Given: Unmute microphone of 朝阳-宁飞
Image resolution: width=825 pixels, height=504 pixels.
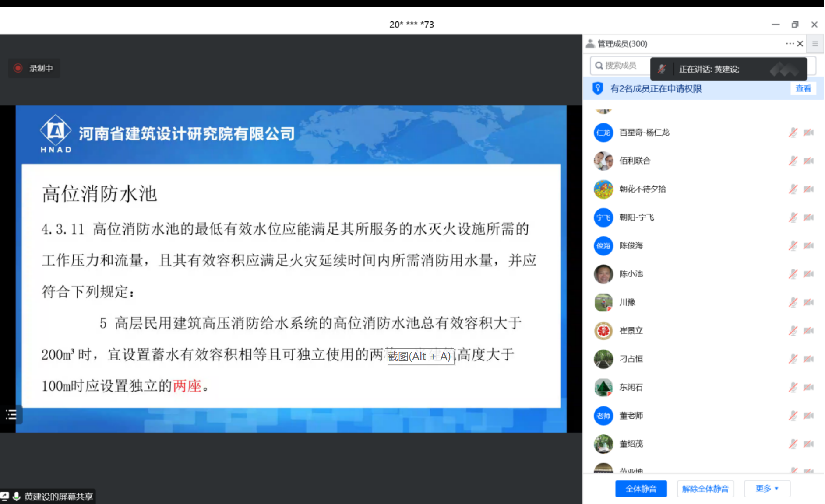Looking at the screenshot, I should (x=793, y=217).
